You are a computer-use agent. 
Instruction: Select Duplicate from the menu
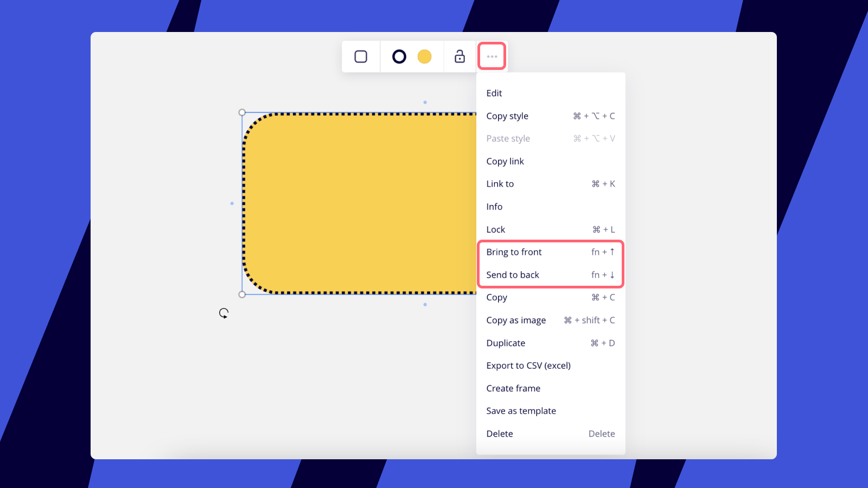[x=506, y=343]
